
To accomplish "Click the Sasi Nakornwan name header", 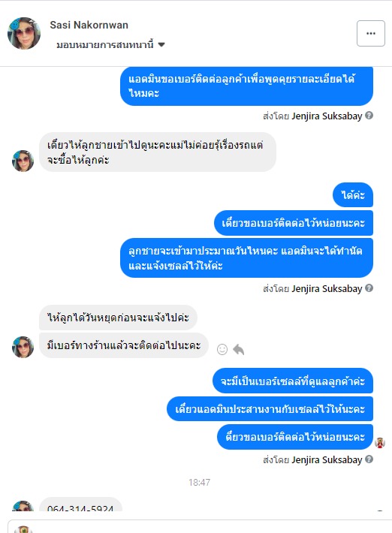I will click(89, 25).
